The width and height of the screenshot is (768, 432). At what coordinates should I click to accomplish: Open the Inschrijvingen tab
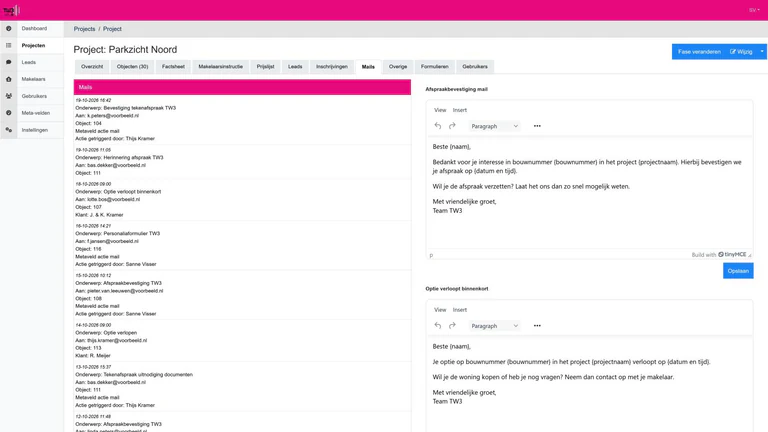pos(332,67)
